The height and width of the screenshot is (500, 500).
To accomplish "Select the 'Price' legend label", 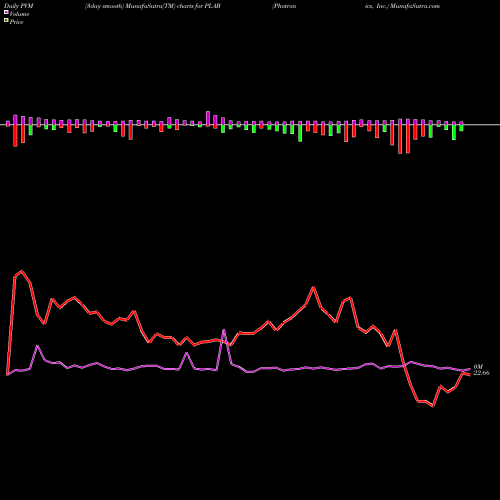I will [x=16, y=22].
